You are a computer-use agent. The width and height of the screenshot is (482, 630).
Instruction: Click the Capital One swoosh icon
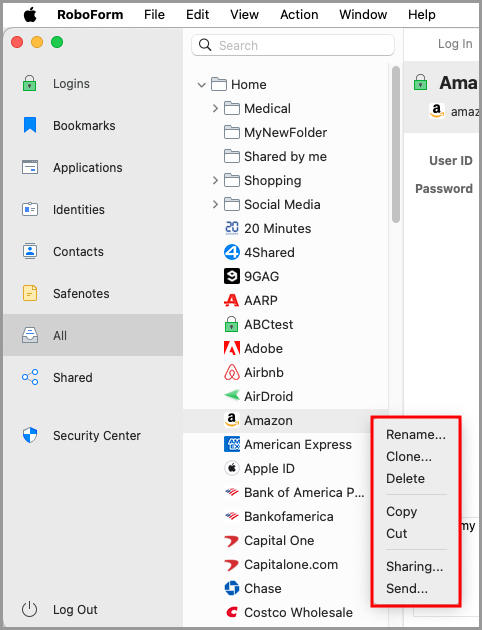click(232, 541)
